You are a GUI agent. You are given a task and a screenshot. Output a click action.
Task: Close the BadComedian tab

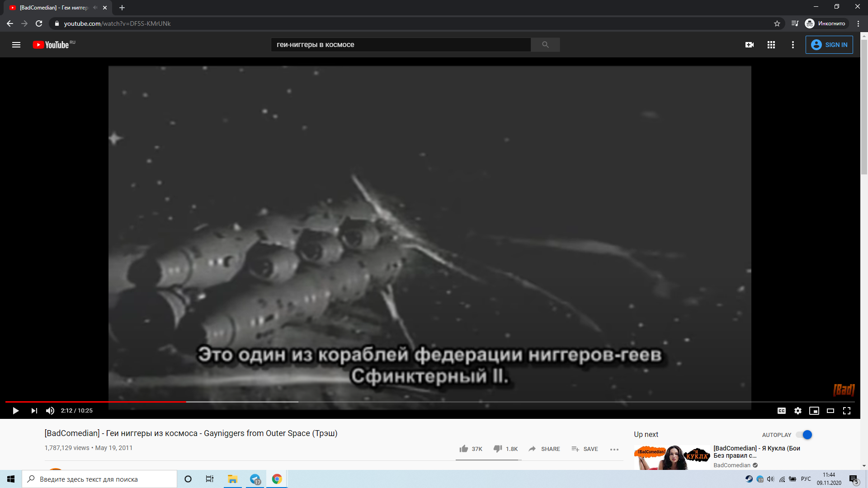105,8
